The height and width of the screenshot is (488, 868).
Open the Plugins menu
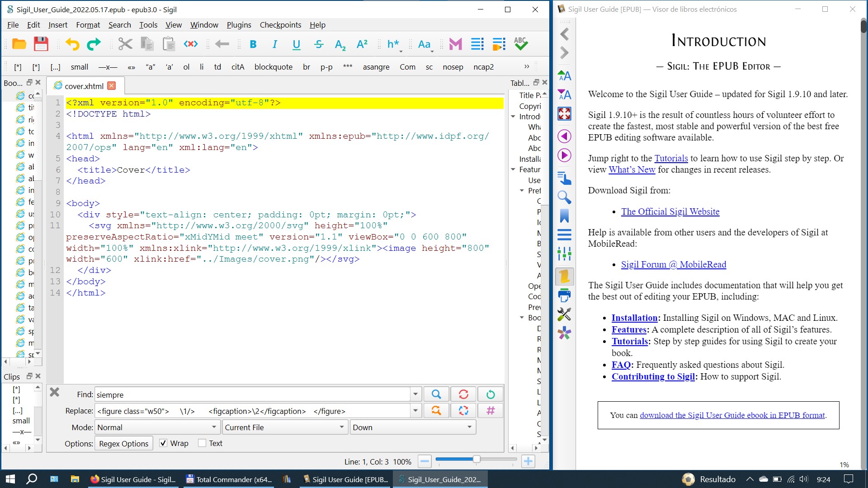pos(239,25)
